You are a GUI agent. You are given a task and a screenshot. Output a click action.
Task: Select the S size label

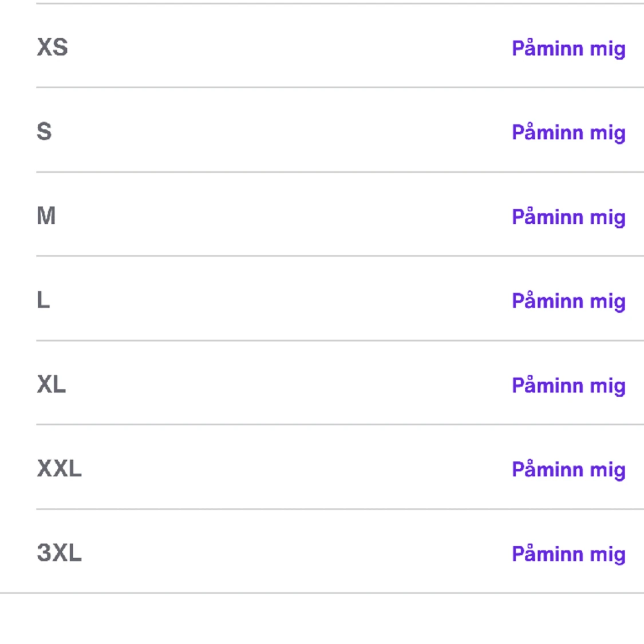pyautogui.click(x=44, y=132)
